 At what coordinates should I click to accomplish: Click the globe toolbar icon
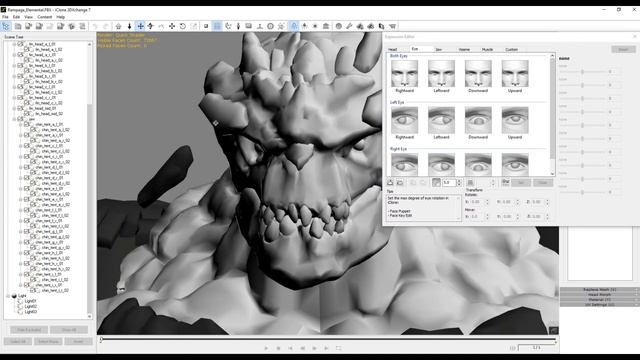tap(339, 26)
